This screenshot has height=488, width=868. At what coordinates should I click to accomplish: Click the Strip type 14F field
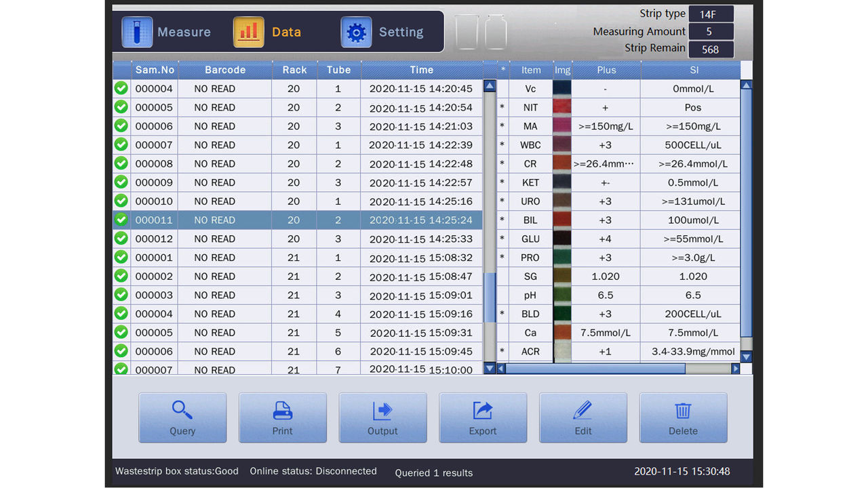point(711,14)
